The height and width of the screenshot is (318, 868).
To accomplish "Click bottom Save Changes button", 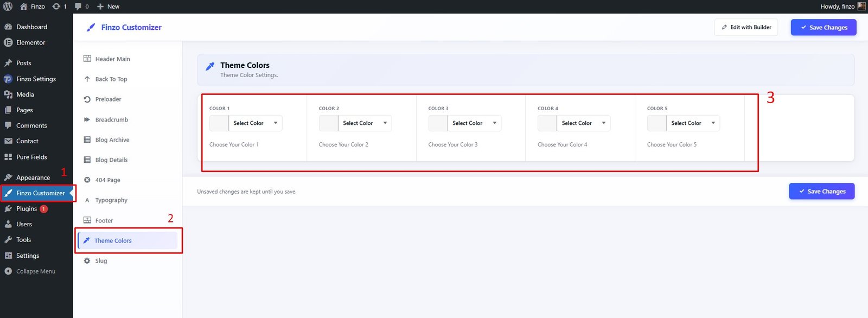I will pos(822,191).
